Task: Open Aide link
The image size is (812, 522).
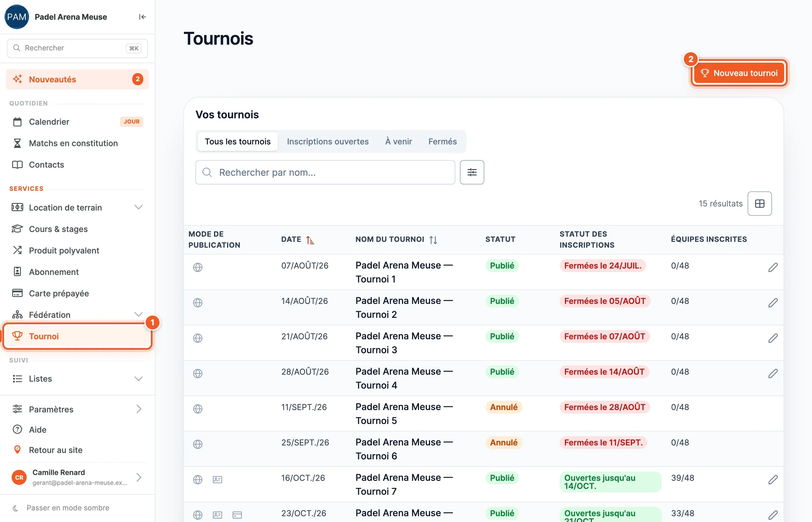Action: point(77,429)
